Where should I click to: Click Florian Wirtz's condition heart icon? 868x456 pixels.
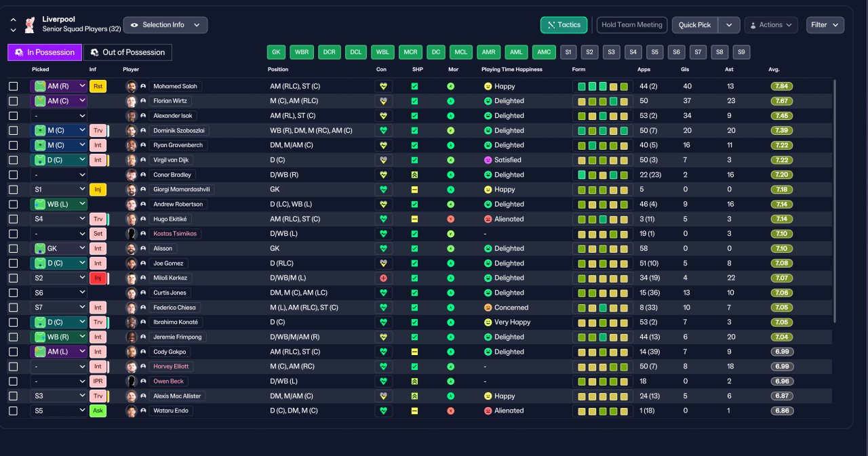[384, 101]
